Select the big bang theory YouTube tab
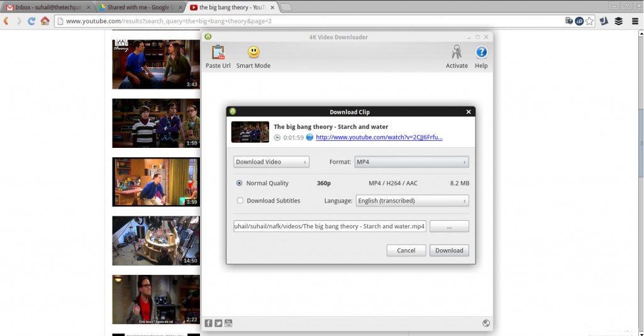 tap(232, 8)
